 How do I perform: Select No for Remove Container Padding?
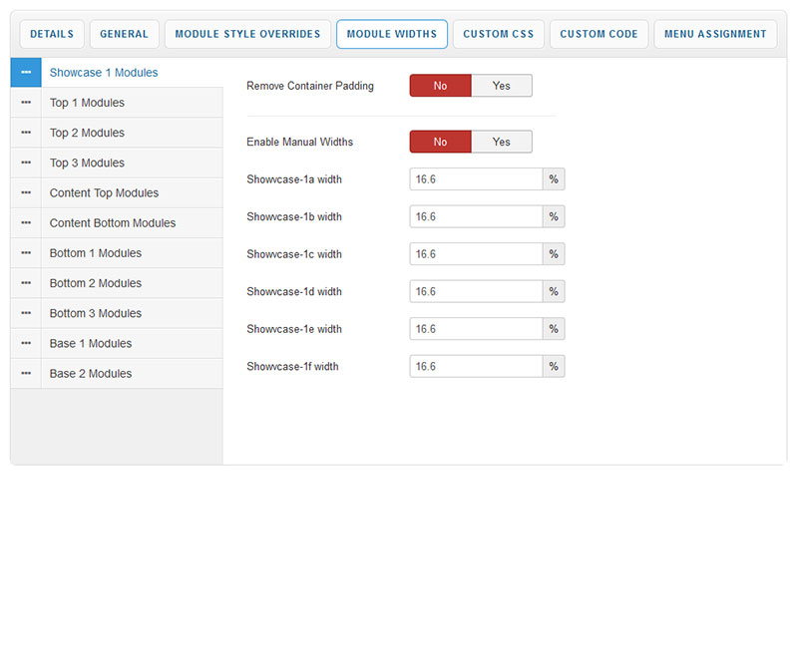point(440,86)
